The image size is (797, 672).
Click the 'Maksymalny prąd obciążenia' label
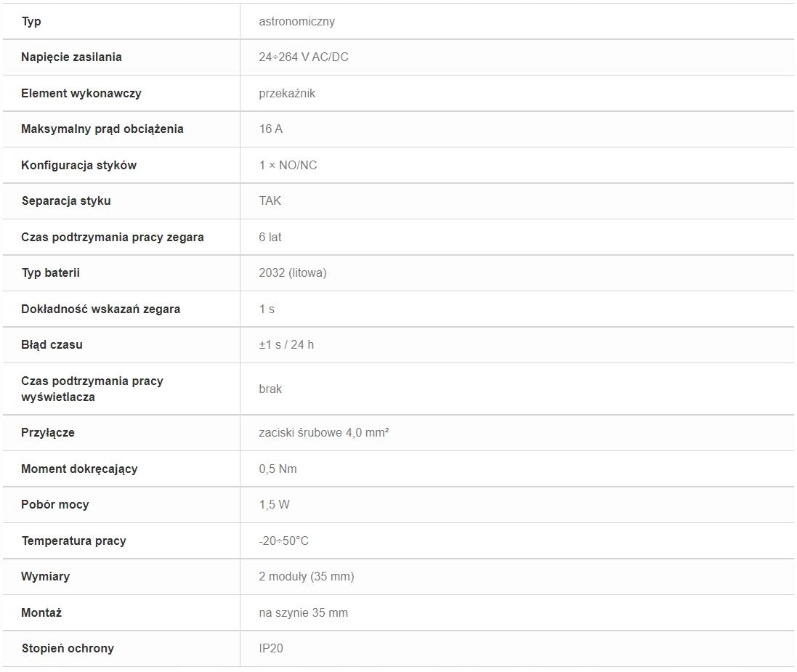tap(102, 129)
